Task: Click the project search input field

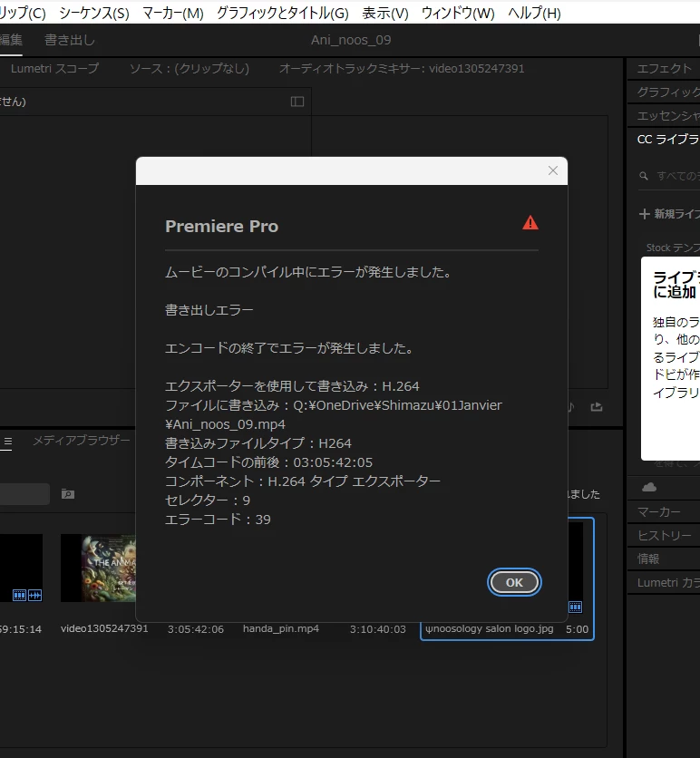Action: (24, 494)
